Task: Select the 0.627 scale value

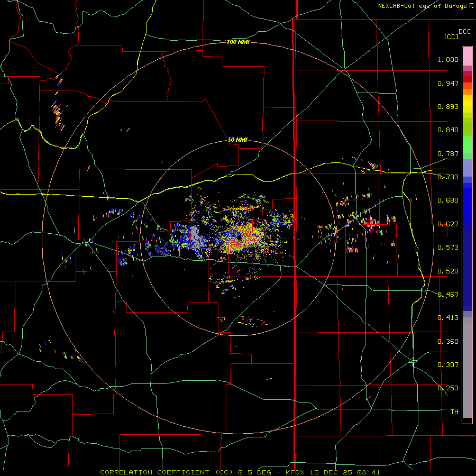Action: click(448, 224)
